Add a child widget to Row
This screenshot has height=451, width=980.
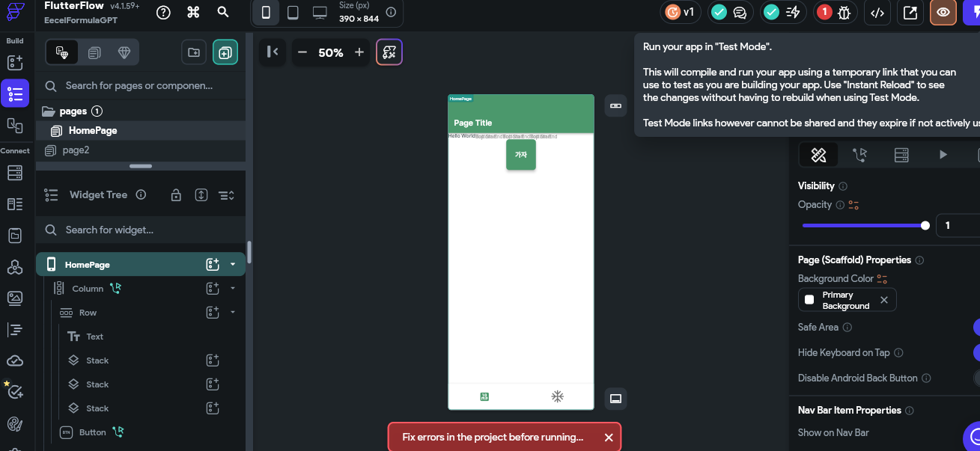pyautogui.click(x=213, y=312)
